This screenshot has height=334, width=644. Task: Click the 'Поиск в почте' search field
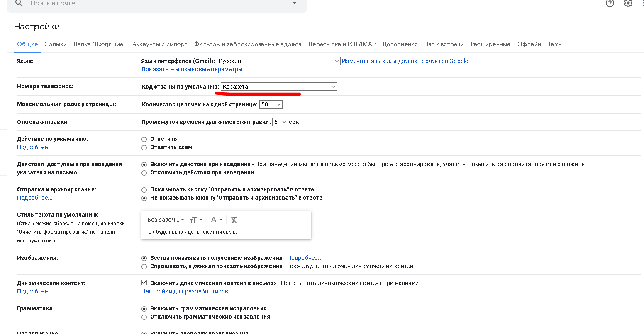pos(157,4)
